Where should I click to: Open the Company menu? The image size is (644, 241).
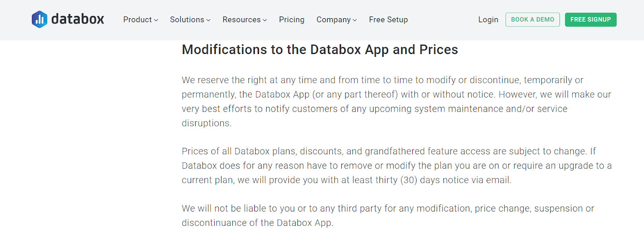coord(333,20)
